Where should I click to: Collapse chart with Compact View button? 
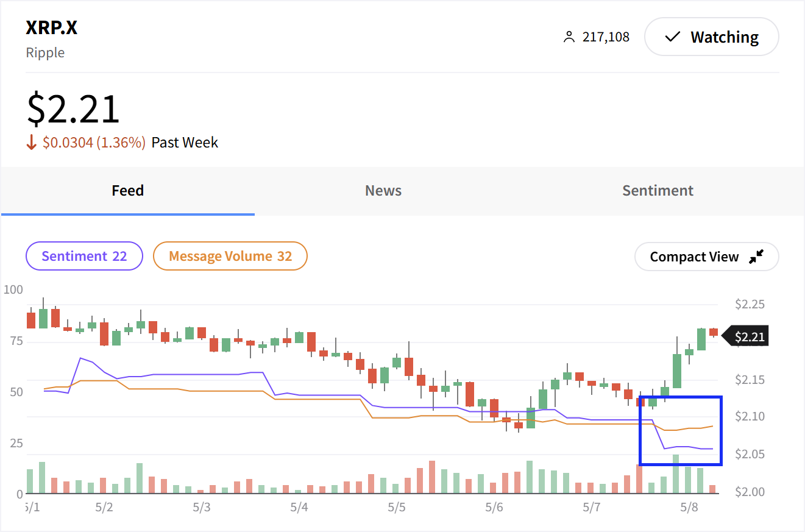pyautogui.click(x=706, y=257)
